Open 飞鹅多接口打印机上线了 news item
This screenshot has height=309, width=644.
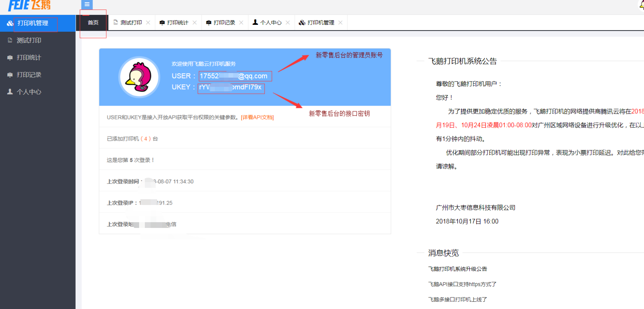tap(457, 299)
